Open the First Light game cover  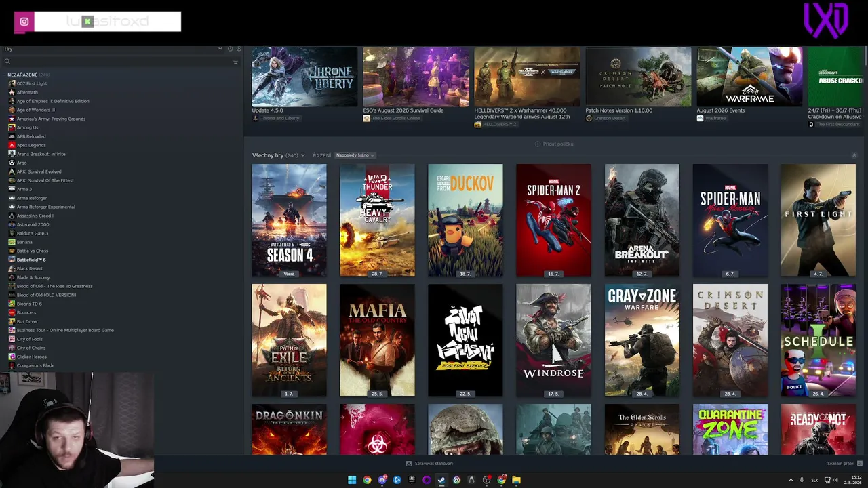pyautogui.click(x=818, y=220)
